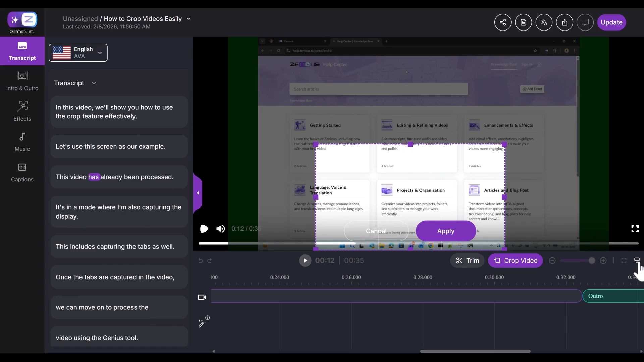Toggle the video track camera icon
The height and width of the screenshot is (362, 644).
click(202, 297)
